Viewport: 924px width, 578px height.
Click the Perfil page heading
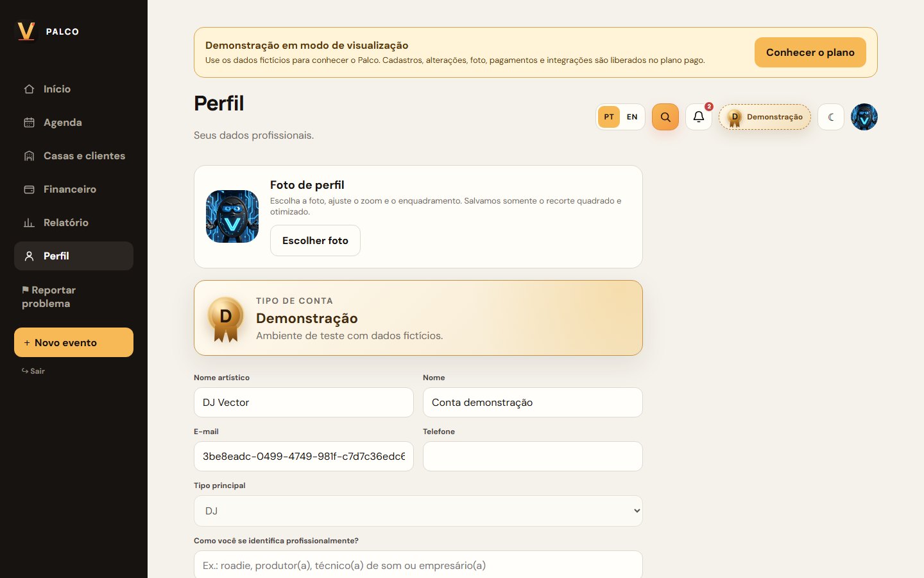point(219,103)
